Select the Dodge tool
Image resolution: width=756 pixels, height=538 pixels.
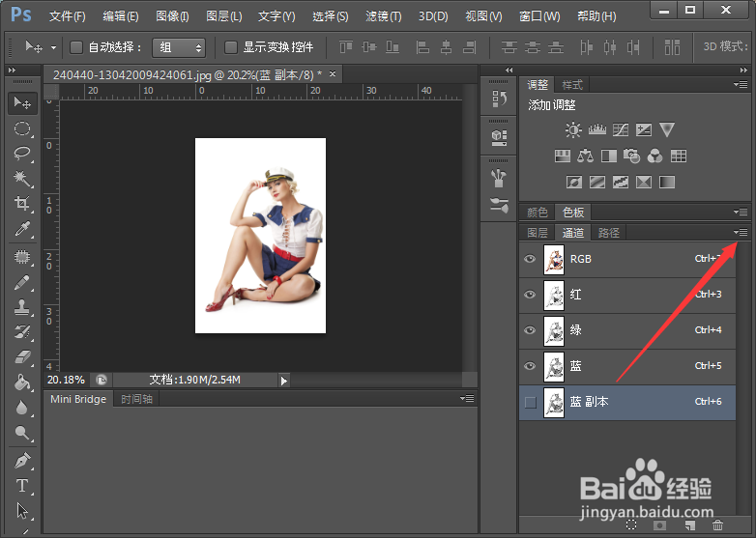tap(22, 433)
